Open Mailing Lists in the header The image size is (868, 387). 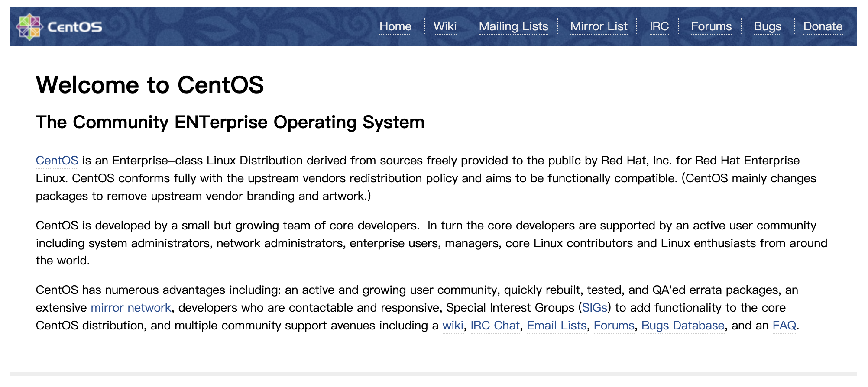tap(514, 26)
